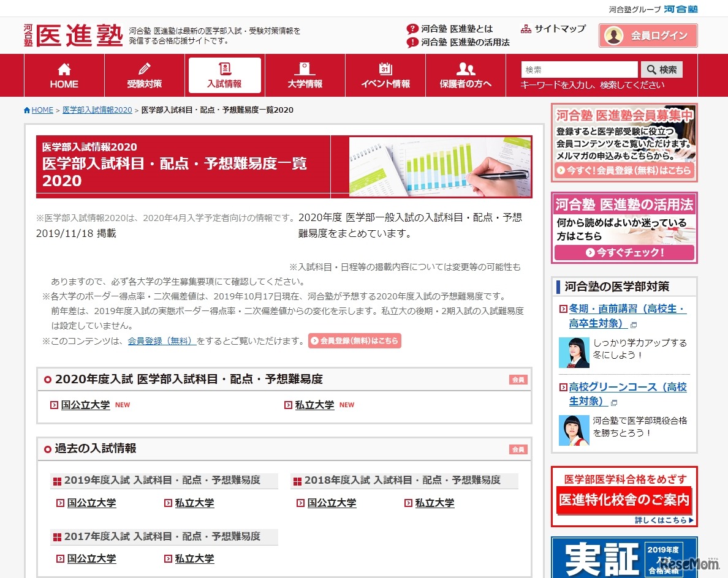This screenshot has height=578, width=728.
Task: Click the person icon for 保護者の方へ
Action: click(466, 67)
